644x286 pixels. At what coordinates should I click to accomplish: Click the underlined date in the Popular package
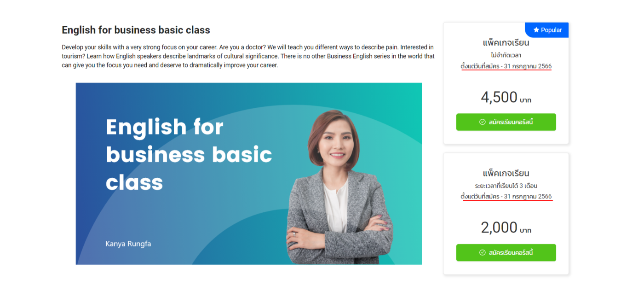[506, 66]
